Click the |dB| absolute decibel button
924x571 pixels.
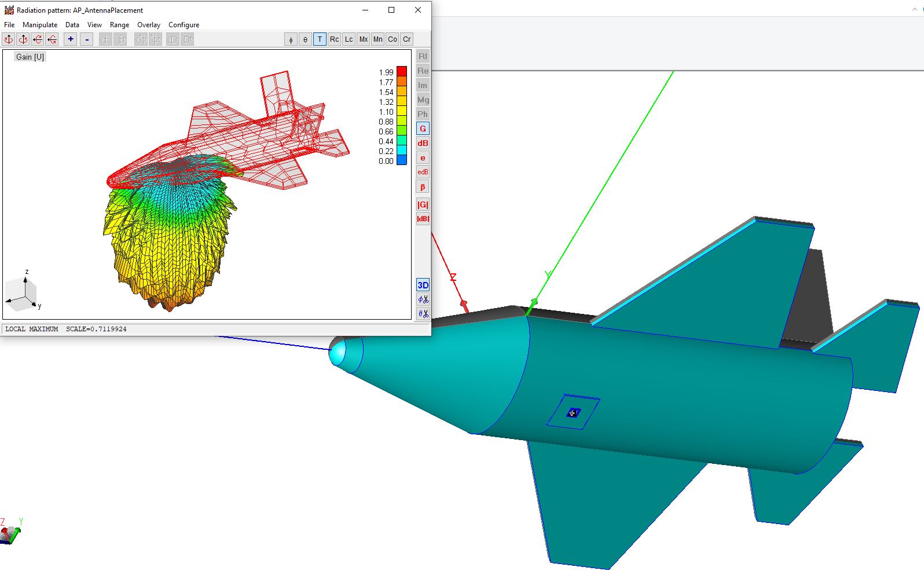tap(423, 219)
